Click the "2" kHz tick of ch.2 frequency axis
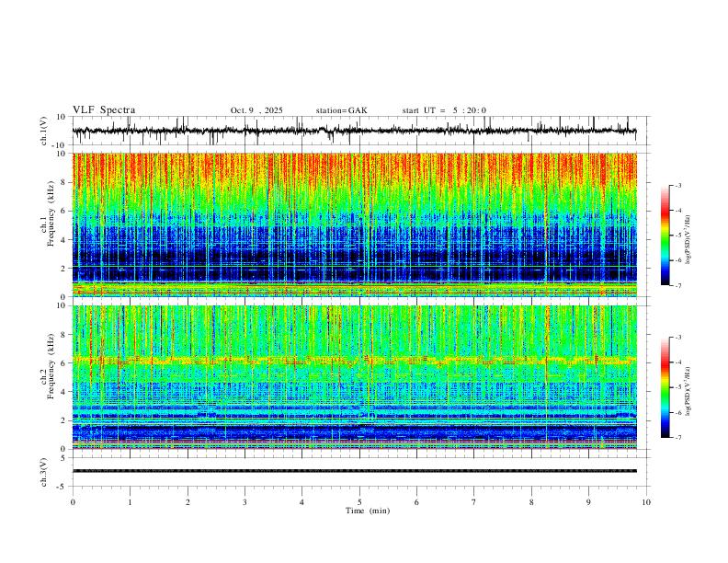728x563 pixels. 64,420
